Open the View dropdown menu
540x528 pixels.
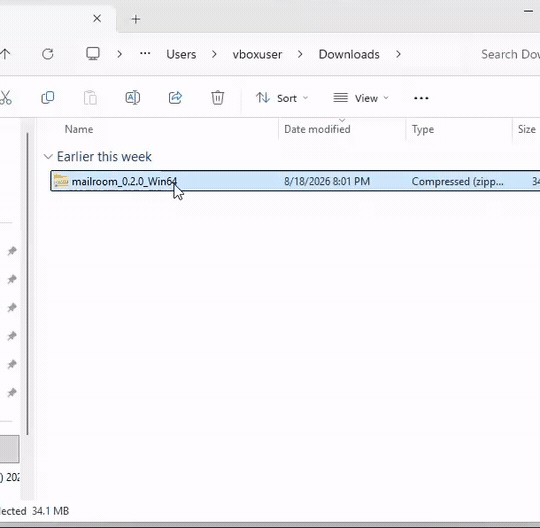click(x=361, y=98)
